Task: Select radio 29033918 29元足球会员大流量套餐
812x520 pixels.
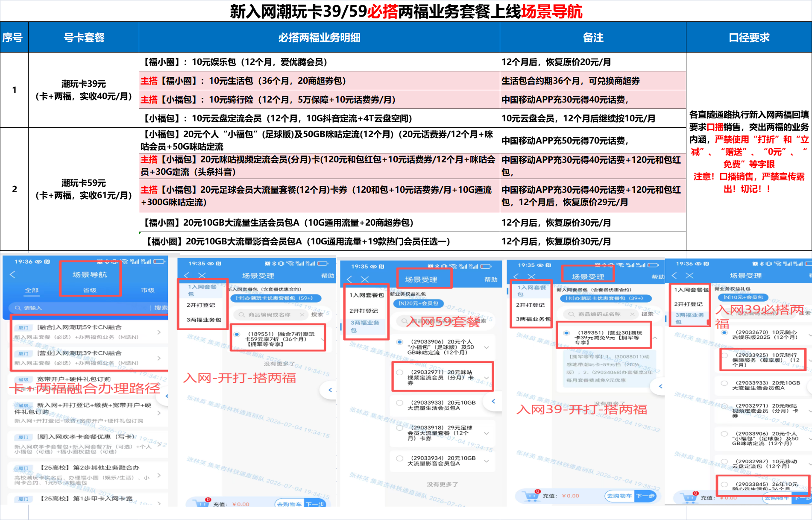Action: coord(399,428)
